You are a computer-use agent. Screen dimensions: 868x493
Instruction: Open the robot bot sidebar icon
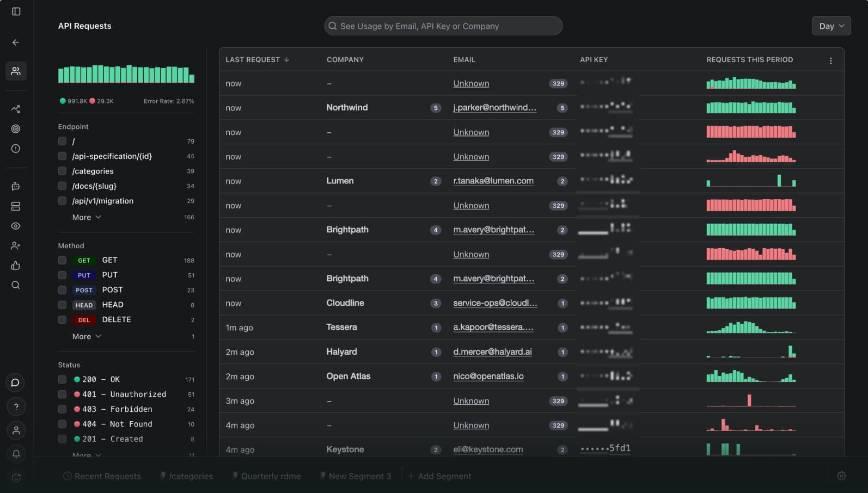[x=16, y=186]
